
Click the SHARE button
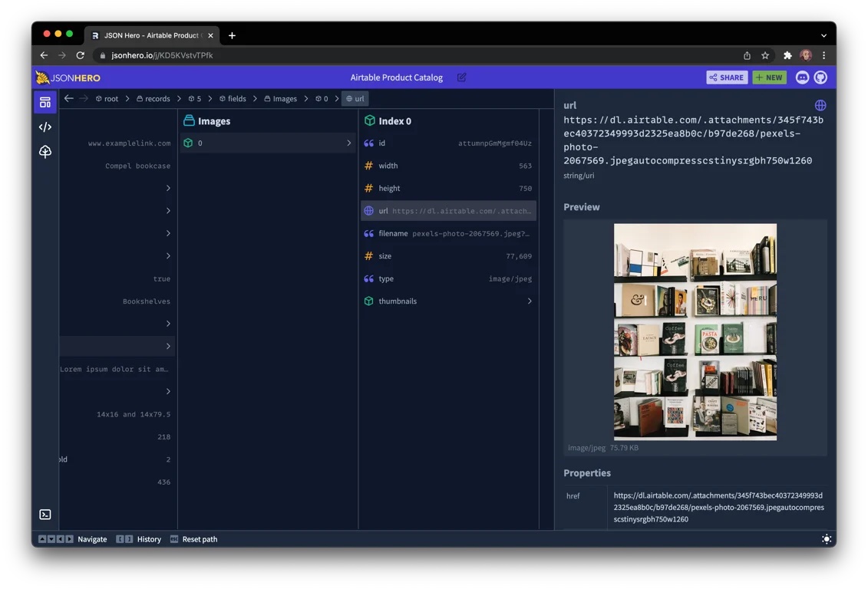[726, 77]
